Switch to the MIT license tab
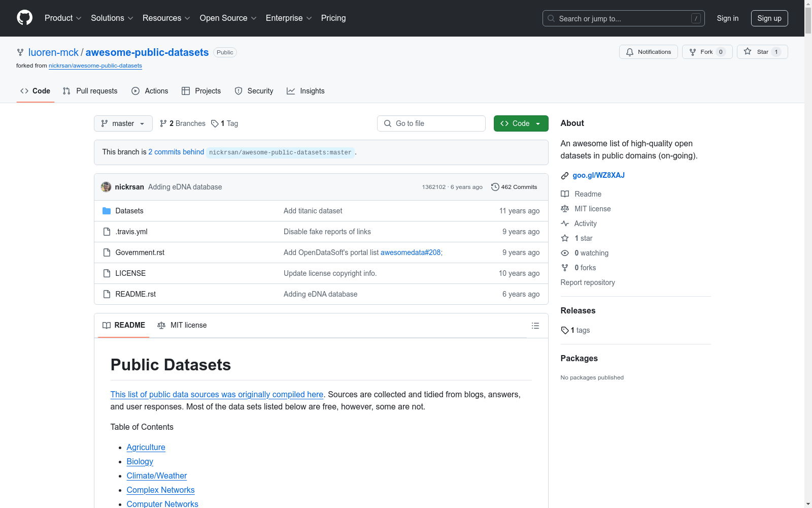Viewport: 812px width, 508px height. click(x=182, y=325)
